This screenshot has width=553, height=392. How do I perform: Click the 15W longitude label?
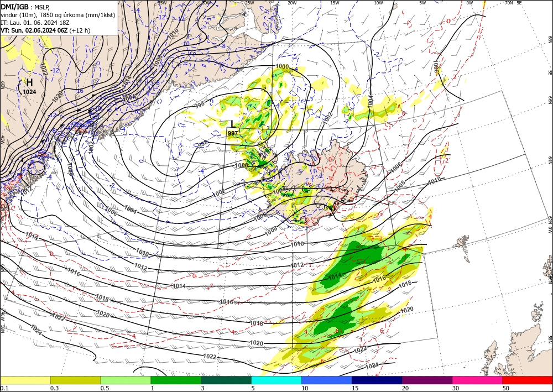coord(335,3)
